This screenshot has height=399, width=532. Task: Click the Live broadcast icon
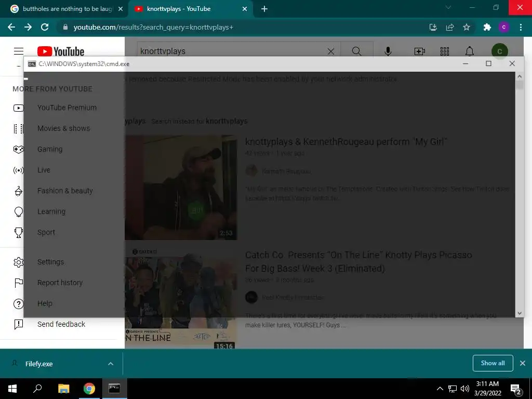19,170
